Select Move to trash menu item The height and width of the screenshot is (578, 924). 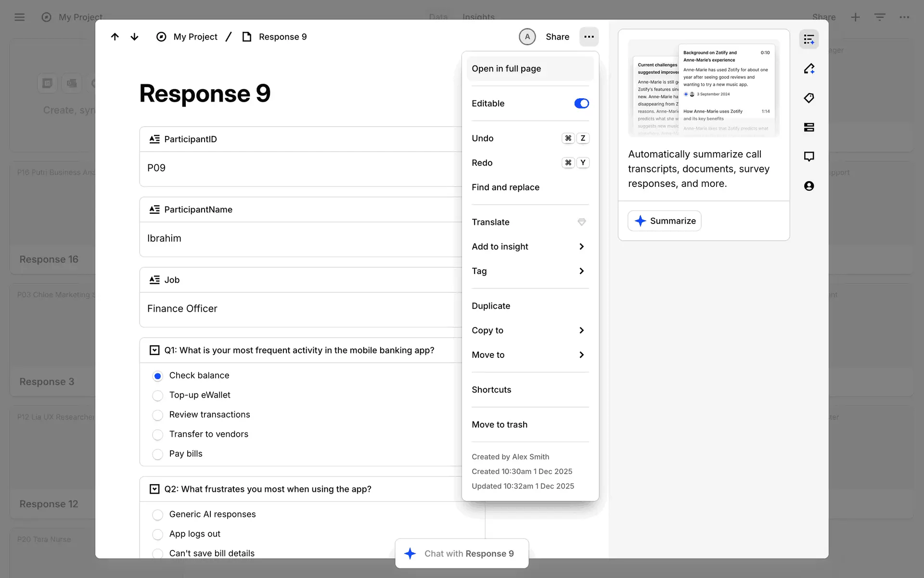[x=500, y=425]
